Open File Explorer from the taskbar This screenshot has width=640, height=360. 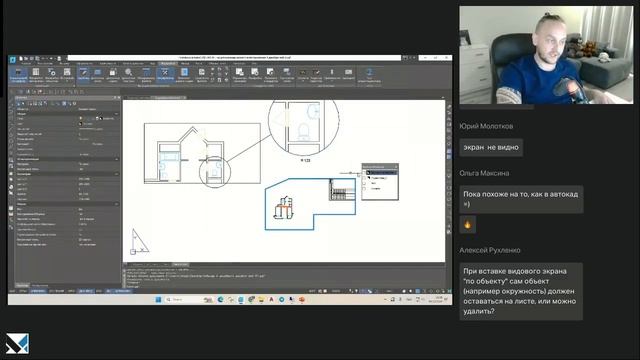point(261,300)
